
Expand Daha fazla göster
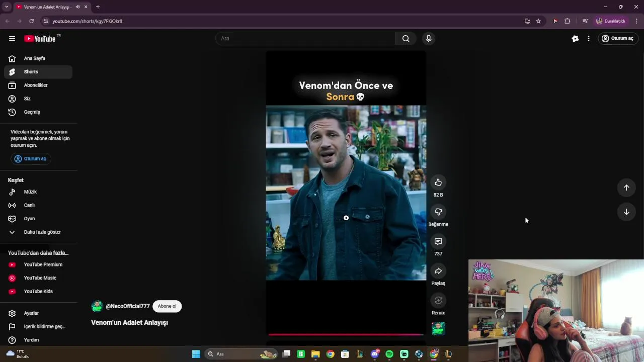coord(38,232)
